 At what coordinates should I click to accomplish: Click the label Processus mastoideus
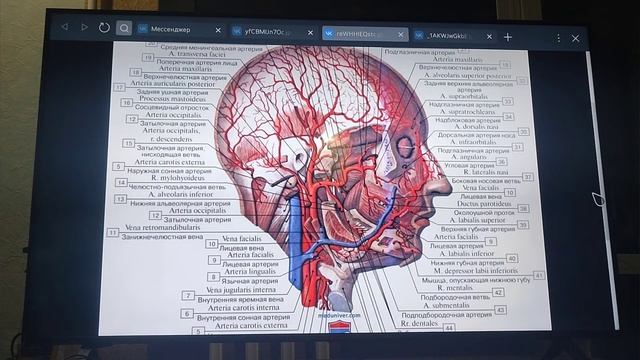coord(172,99)
